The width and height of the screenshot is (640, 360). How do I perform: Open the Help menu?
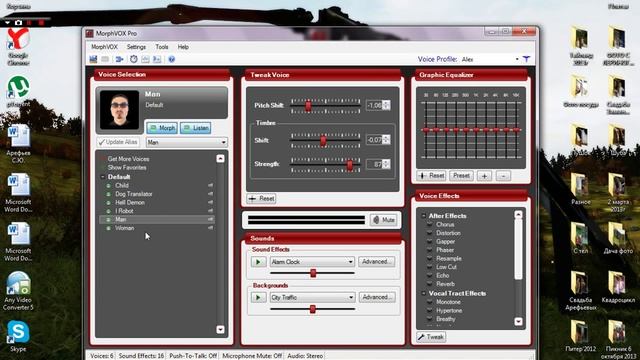click(x=183, y=47)
